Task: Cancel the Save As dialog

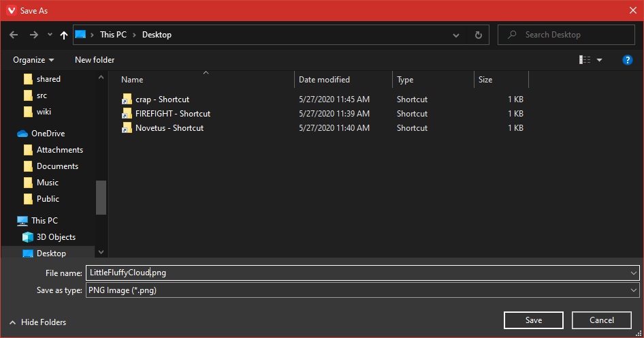Action: pos(601,320)
